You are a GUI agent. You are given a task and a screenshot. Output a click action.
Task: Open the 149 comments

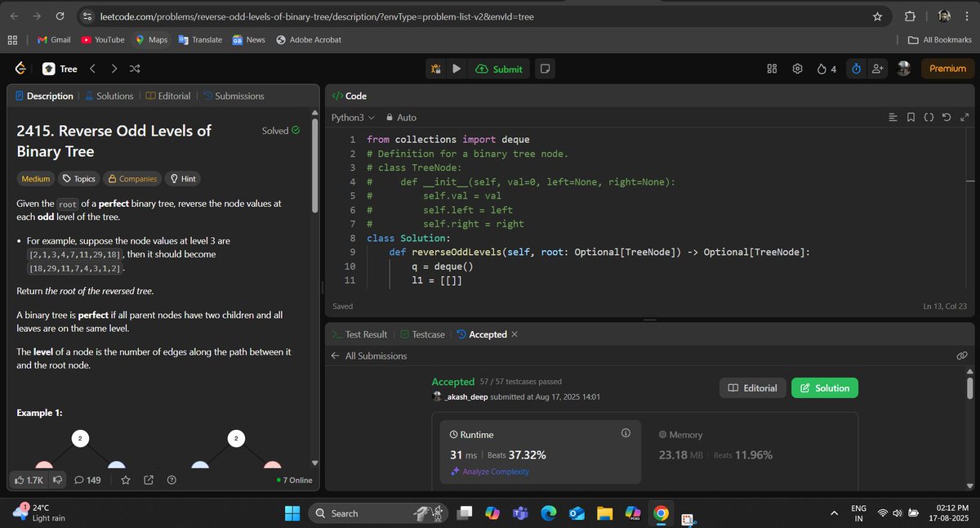pos(87,480)
